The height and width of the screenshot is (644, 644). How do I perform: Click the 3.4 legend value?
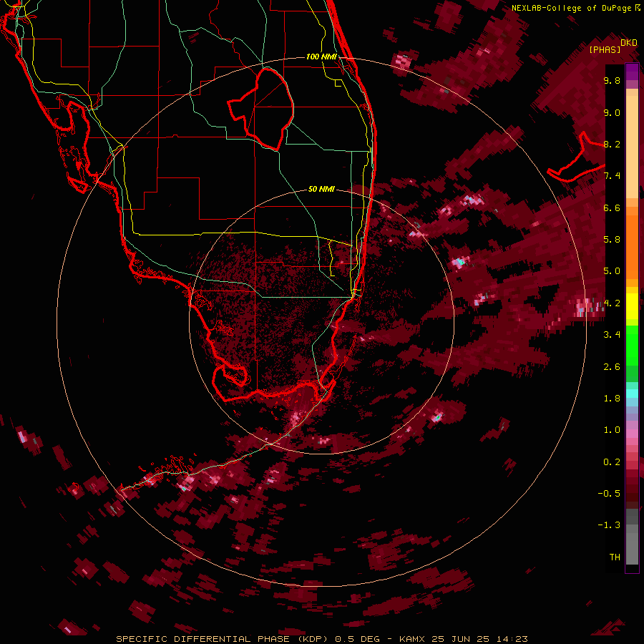click(612, 335)
